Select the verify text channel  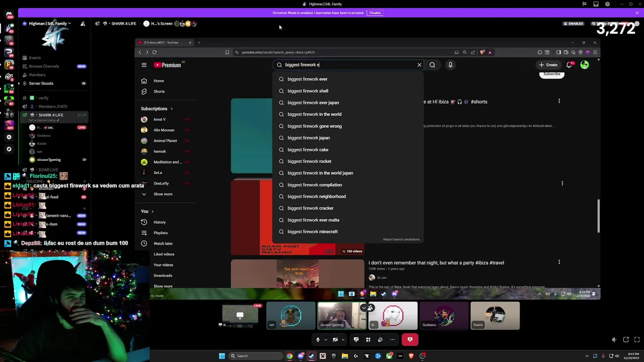(53, 98)
